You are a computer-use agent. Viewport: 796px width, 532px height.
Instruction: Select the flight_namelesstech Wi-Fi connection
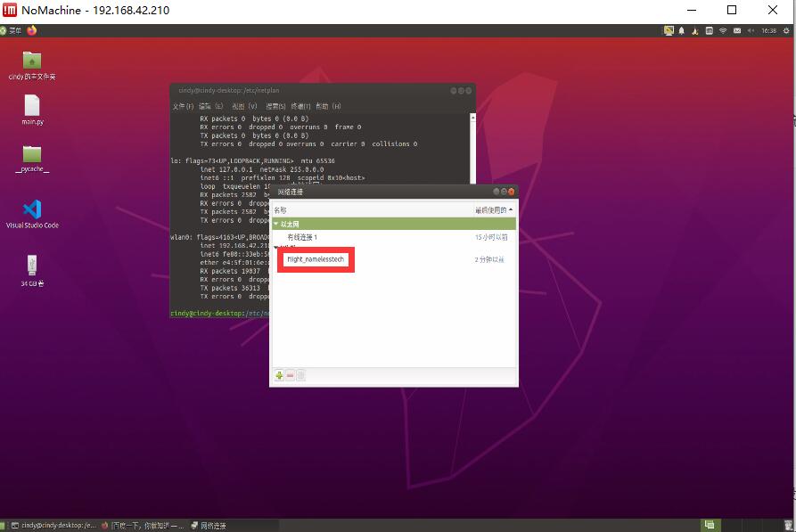tap(316, 259)
